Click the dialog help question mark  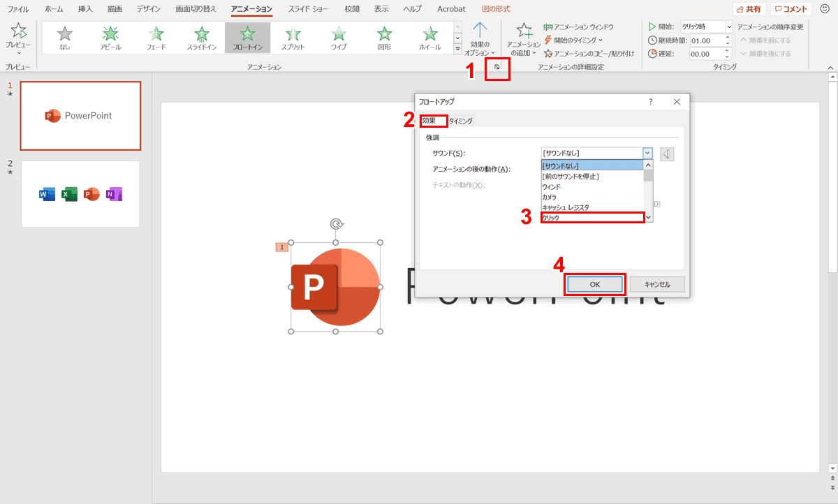(x=651, y=102)
